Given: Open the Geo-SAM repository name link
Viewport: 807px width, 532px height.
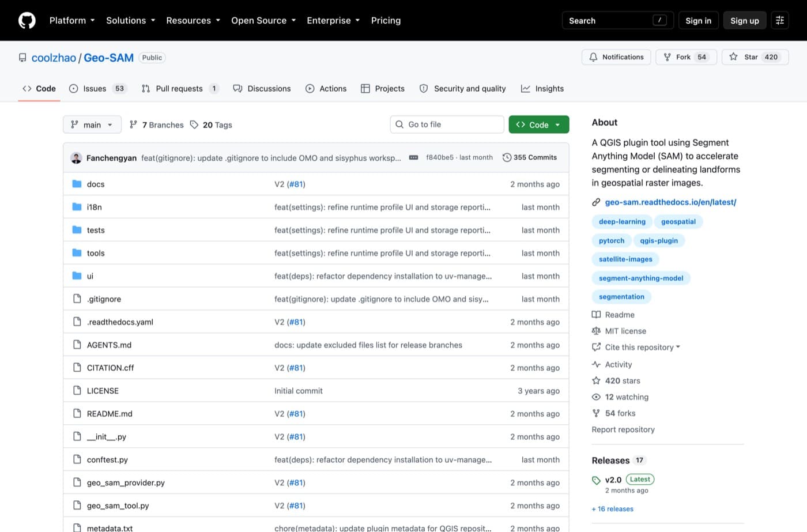Looking at the screenshot, I should point(108,58).
